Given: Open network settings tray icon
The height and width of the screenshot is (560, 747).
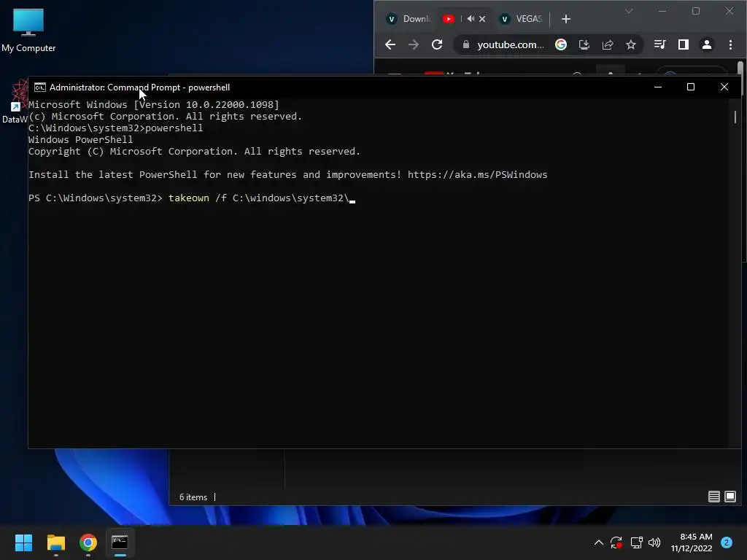Looking at the screenshot, I should pyautogui.click(x=636, y=542).
